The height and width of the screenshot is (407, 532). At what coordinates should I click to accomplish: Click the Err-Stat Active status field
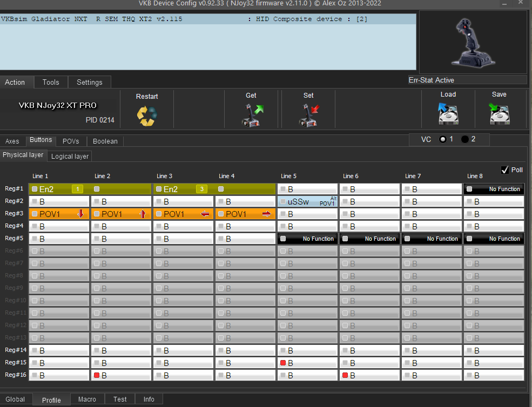(x=467, y=80)
